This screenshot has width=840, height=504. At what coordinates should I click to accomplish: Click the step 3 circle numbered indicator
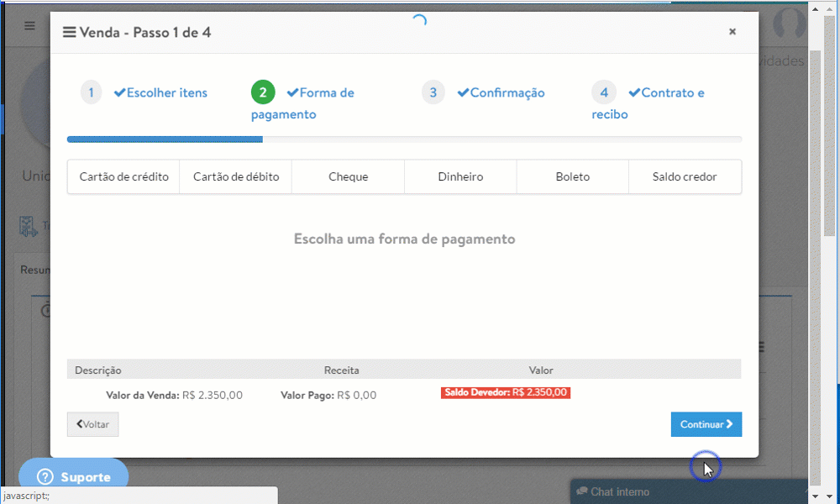coord(433,92)
